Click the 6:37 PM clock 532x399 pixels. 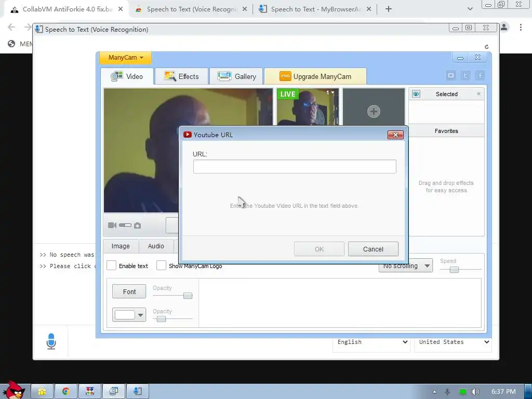503,392
